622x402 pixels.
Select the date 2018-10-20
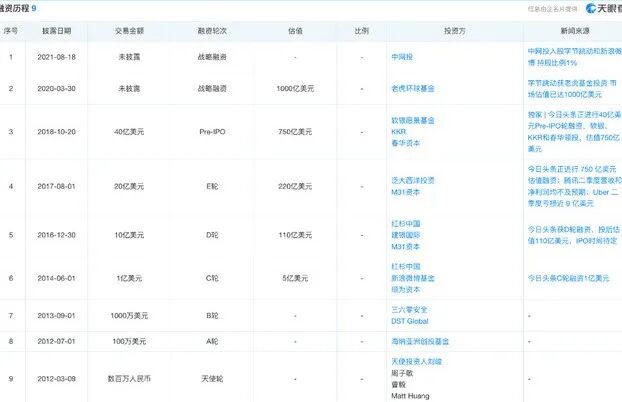pos(56,132)
